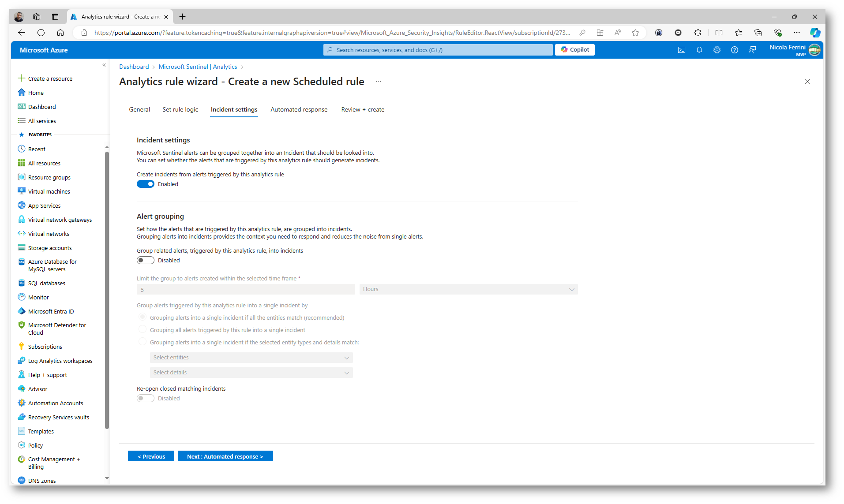The width and height of the screenshot is (844, 504).
Task: Open Help question mark icon
Action: pyautogui.click(x=735, y=50)
